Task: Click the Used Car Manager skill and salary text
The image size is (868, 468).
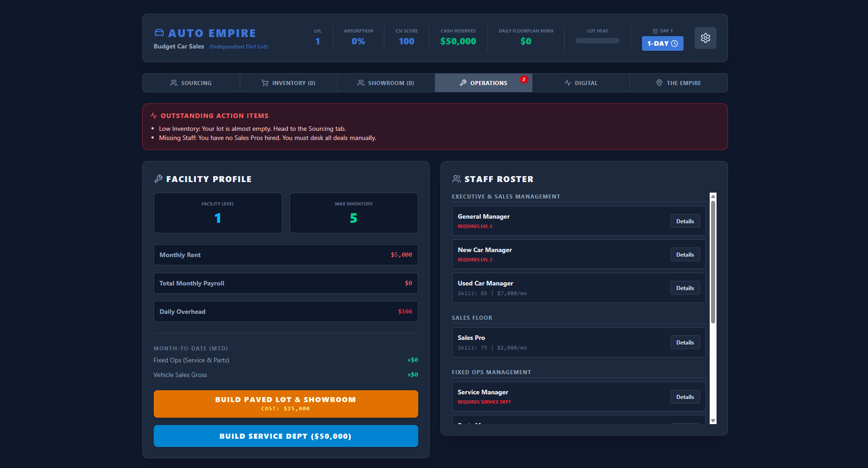Action: (492, 293)
